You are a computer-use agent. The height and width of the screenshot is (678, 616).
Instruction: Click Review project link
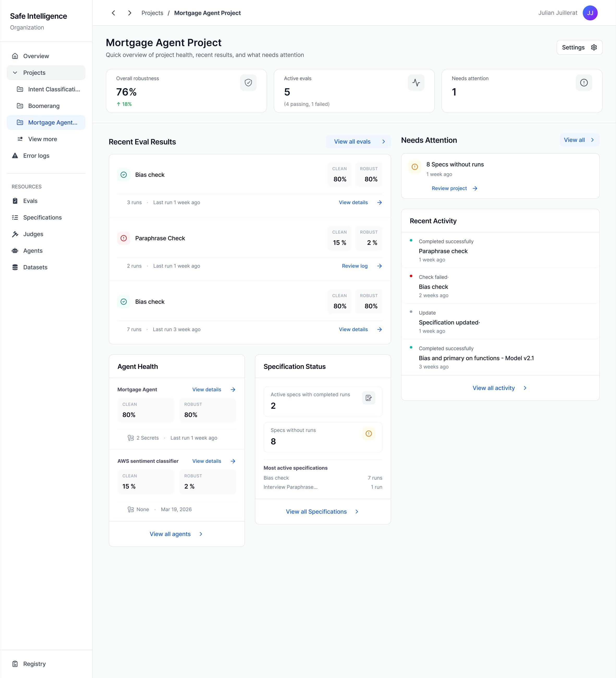454,188
